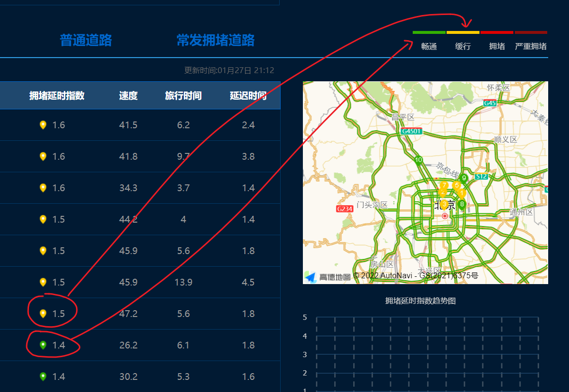Click the delay time value 2.4

tap(248, 125)
